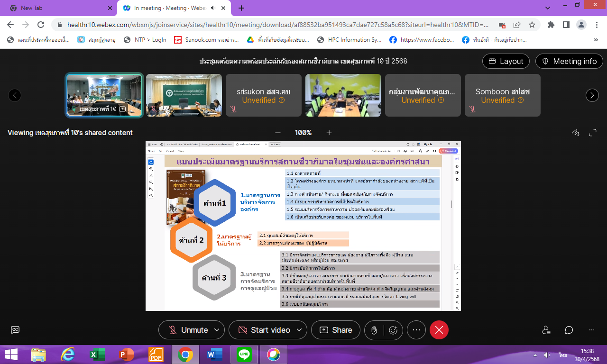Open the More options ellipsis button
607x364 pixels.
coord(416,330)
